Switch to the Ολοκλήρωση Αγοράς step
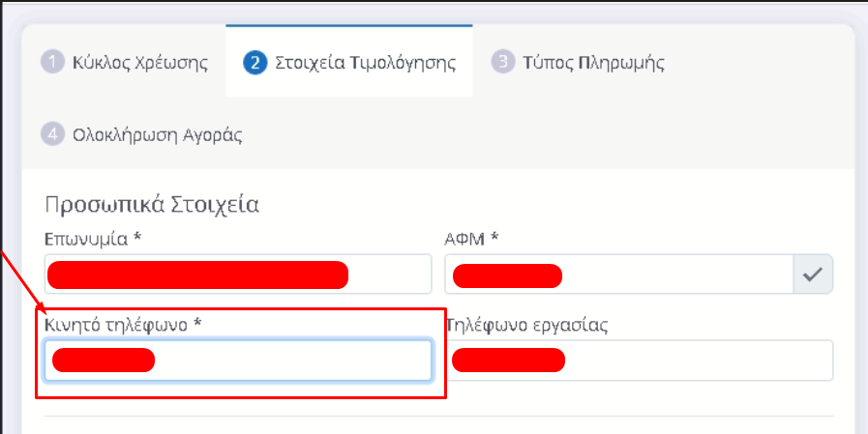The image size is (868, 434). 157,134
